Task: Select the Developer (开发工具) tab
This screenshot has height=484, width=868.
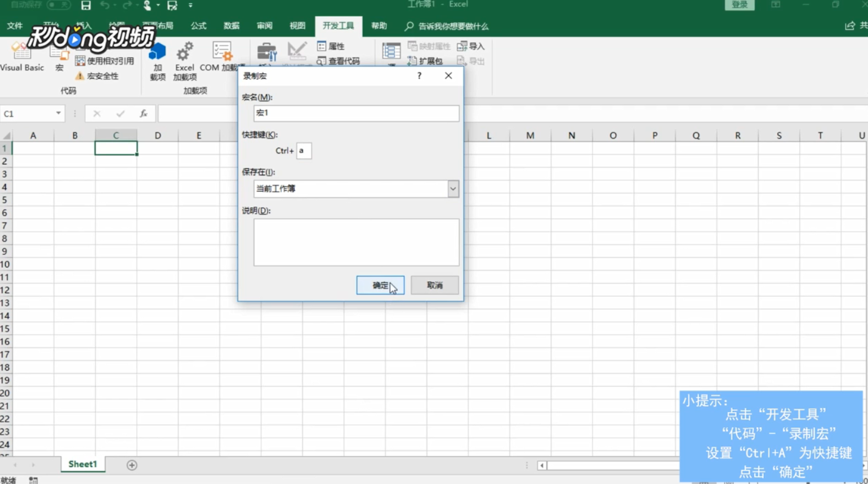Action: [x=338, y=26]
